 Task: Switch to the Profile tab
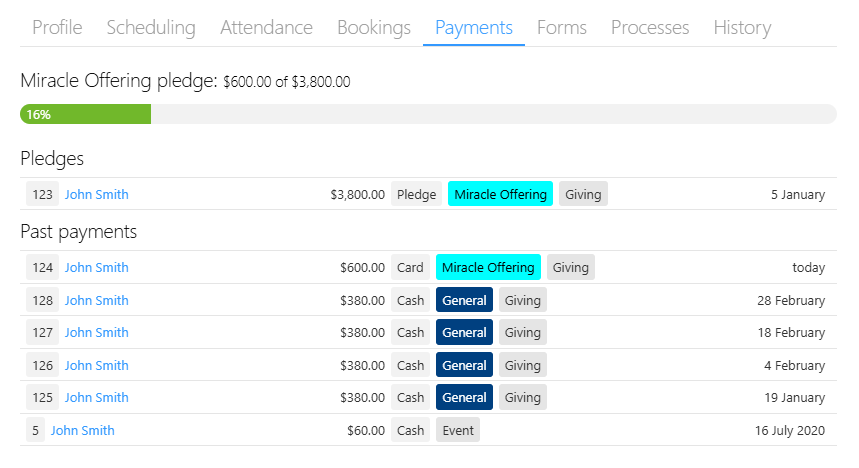(57, 27)
